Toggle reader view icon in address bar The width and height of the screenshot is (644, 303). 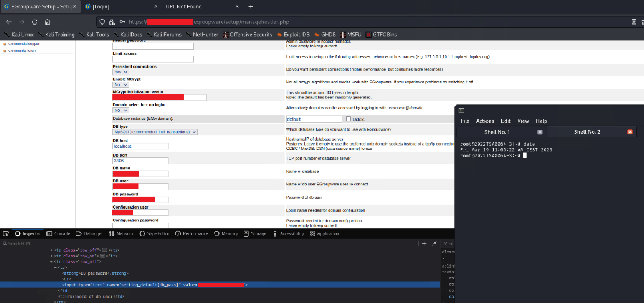634,22
